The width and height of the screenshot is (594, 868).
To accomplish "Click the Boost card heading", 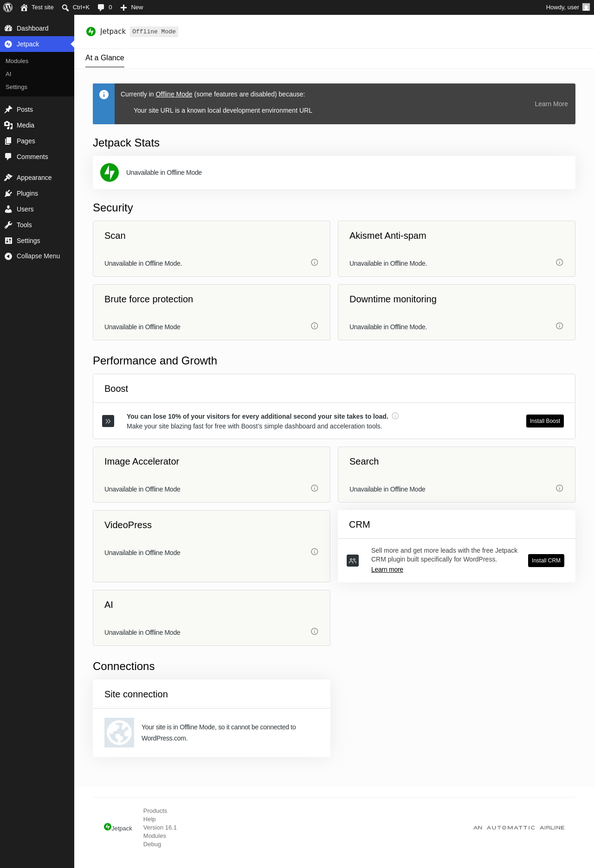I will [x=116, y=389].
